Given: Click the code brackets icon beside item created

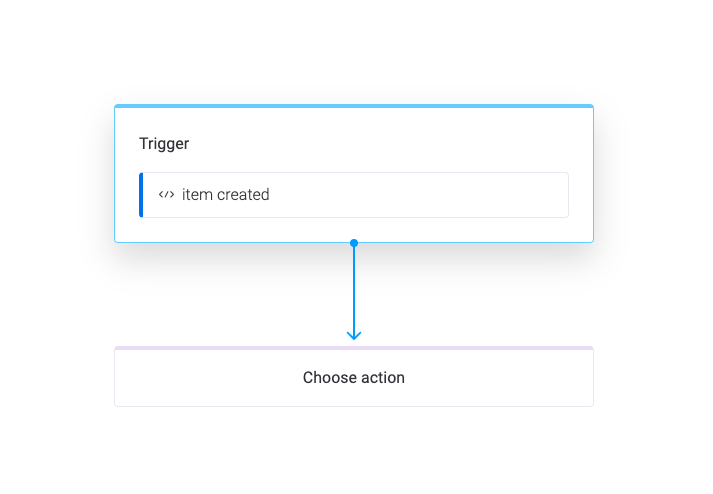Looking at the screenshot, I should tap(167, 195).
